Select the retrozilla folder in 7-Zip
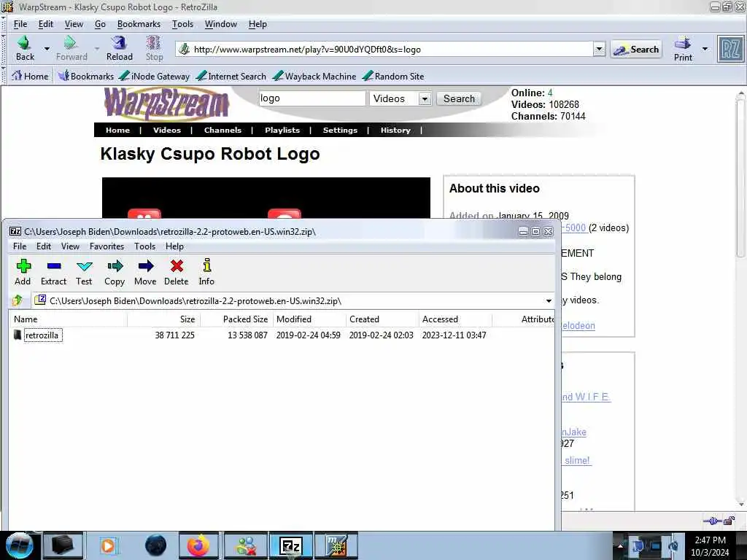Viewport: 747px width, 560px height. 42,335
